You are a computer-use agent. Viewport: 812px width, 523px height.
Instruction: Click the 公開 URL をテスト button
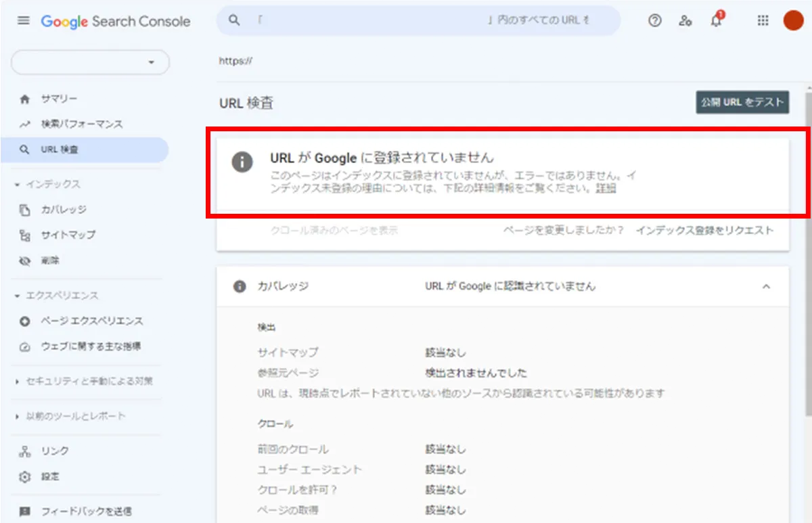coord(742,103)
